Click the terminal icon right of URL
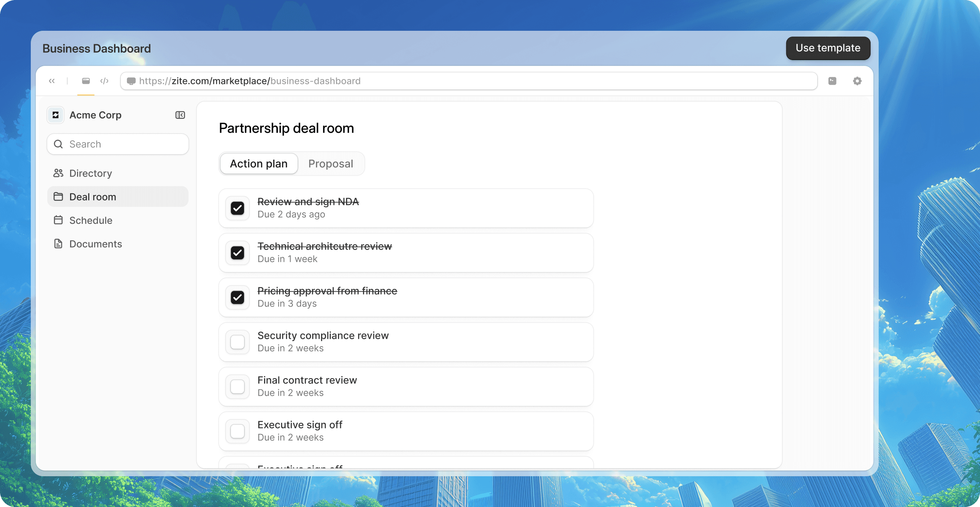 832,81
